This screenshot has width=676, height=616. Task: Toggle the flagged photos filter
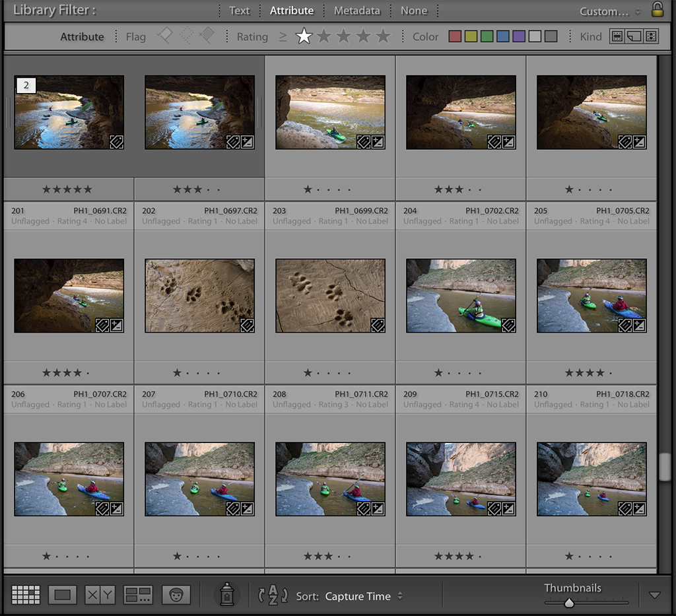click(164, 36)
